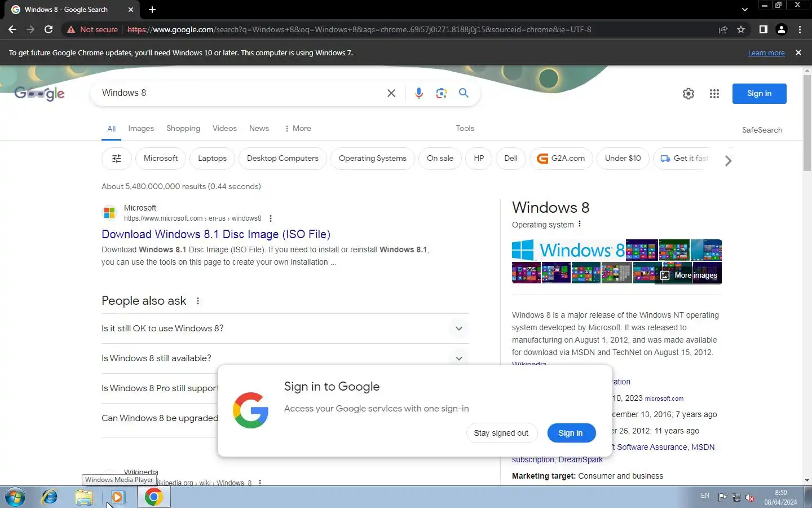Screen dimensions: 812x508
Task: Open Windows Explorer folder on taskbar
Action: coord(84,497)
